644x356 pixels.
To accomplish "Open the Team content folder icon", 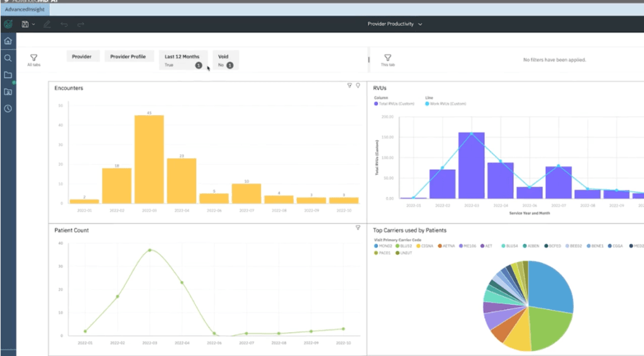I will (8, 92).
